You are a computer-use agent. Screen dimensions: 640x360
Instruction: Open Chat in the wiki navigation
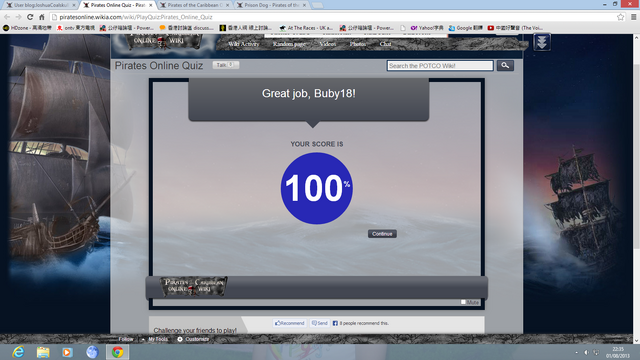pos(385,44)
